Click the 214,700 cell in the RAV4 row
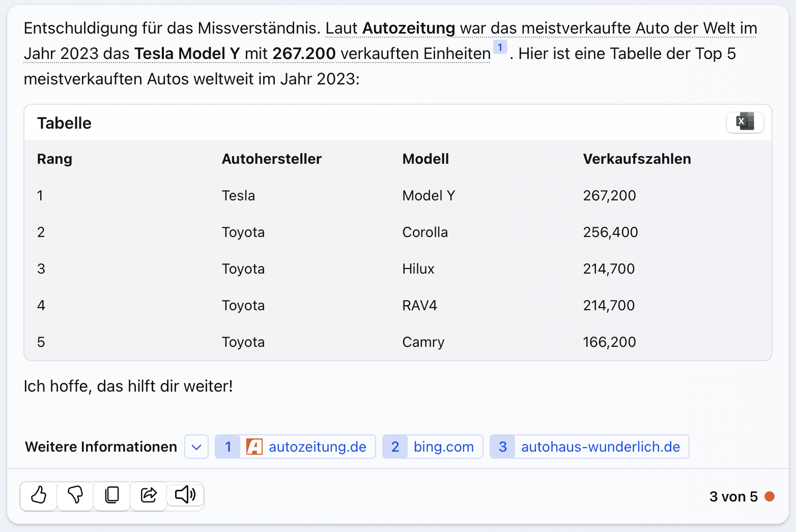796x532 pixels. click(x=609, y=305)
